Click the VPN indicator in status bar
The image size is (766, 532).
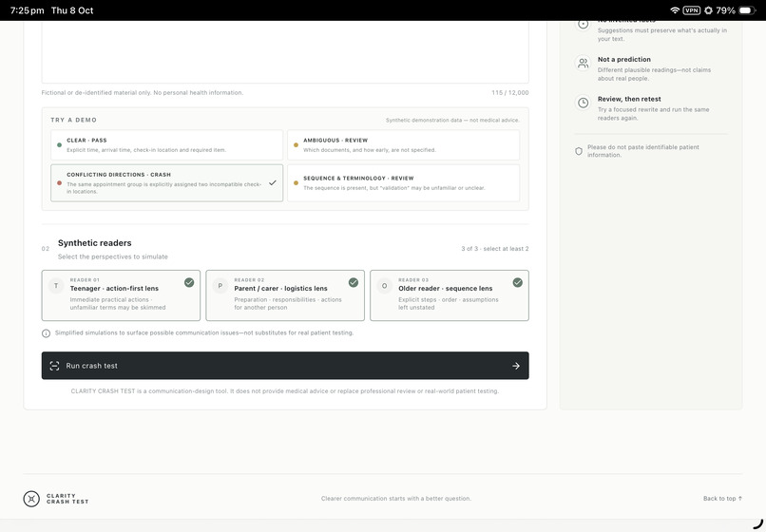tap(691, 10)
